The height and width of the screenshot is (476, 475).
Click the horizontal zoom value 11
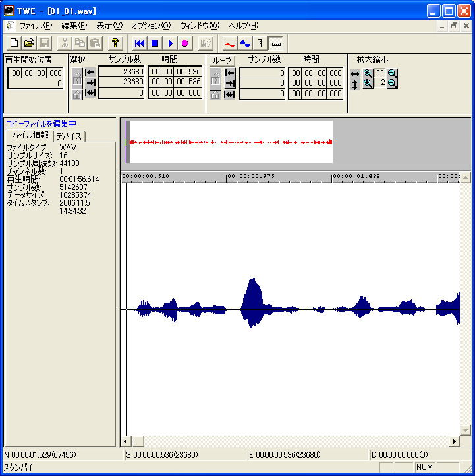(380, 73)
